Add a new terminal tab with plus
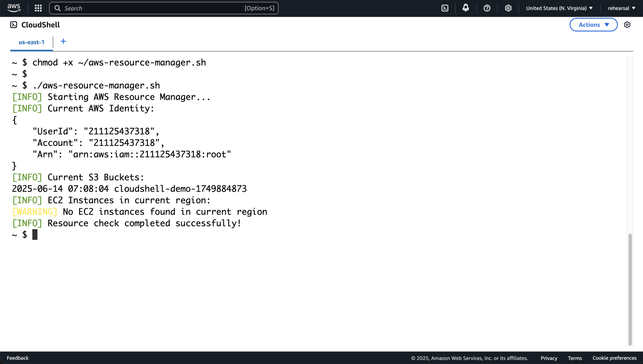The height and width of the screenshot is (364, 643). pyautogui.click(x=63, y=42)
